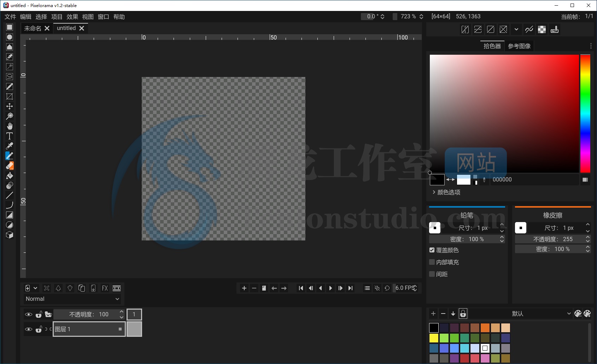Switch to the 参考图像 tab

pyautogui.click(x=519, y=46)
